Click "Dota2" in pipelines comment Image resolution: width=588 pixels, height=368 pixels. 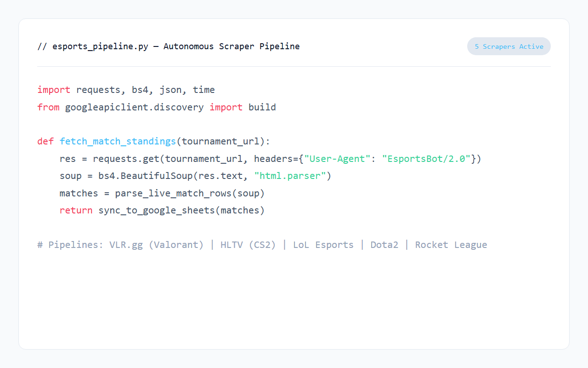[384, 245]
